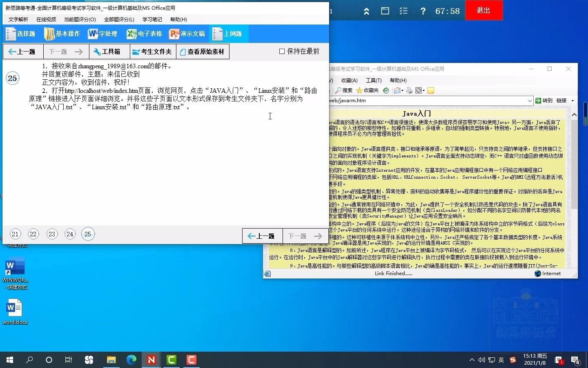
Task: Open the 当前题评分(O) menu
Action: pyautogui.click(x=80, y=20)
